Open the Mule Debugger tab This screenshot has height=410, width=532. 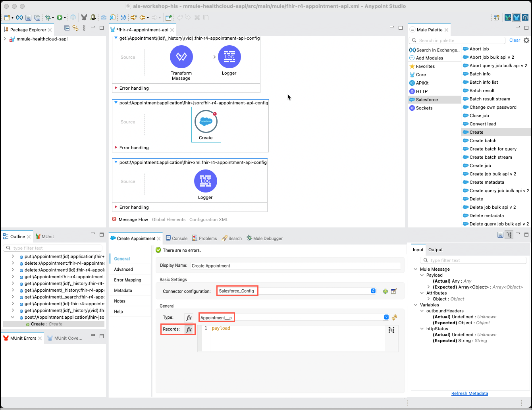click(264, 238)
